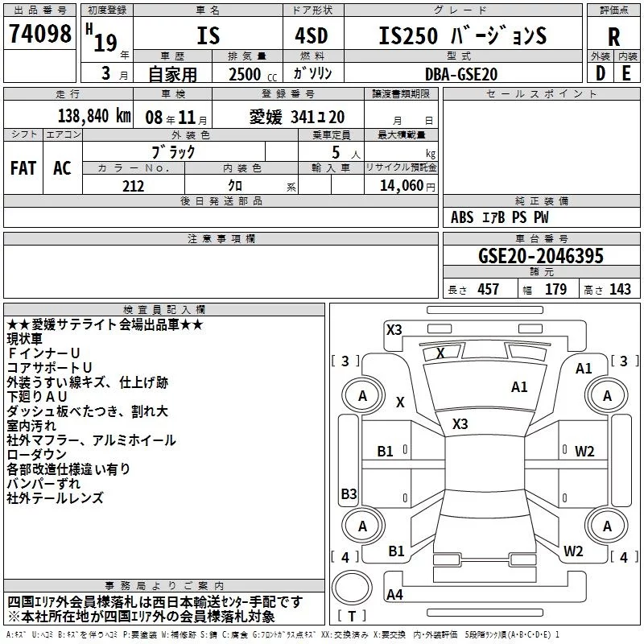Select the note バンパーずれ
Screen dimensions: 644x644
click(43, 484)
